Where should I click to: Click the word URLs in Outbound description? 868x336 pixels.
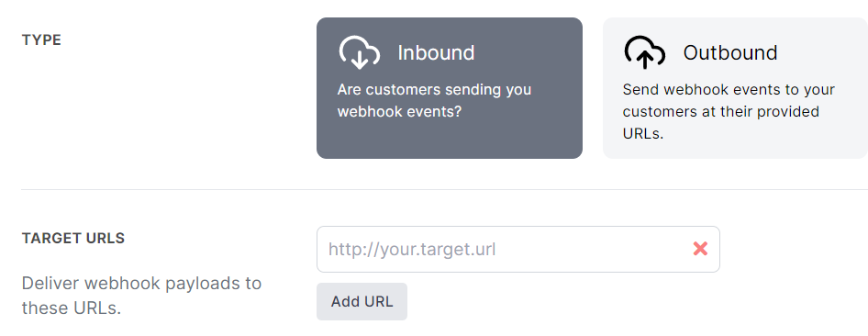[642, 134]
